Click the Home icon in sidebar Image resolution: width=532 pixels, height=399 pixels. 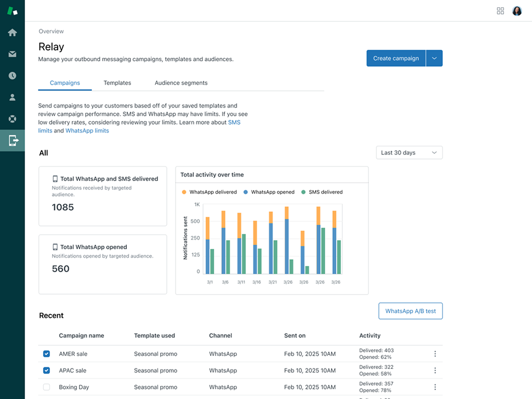(12, 33)
